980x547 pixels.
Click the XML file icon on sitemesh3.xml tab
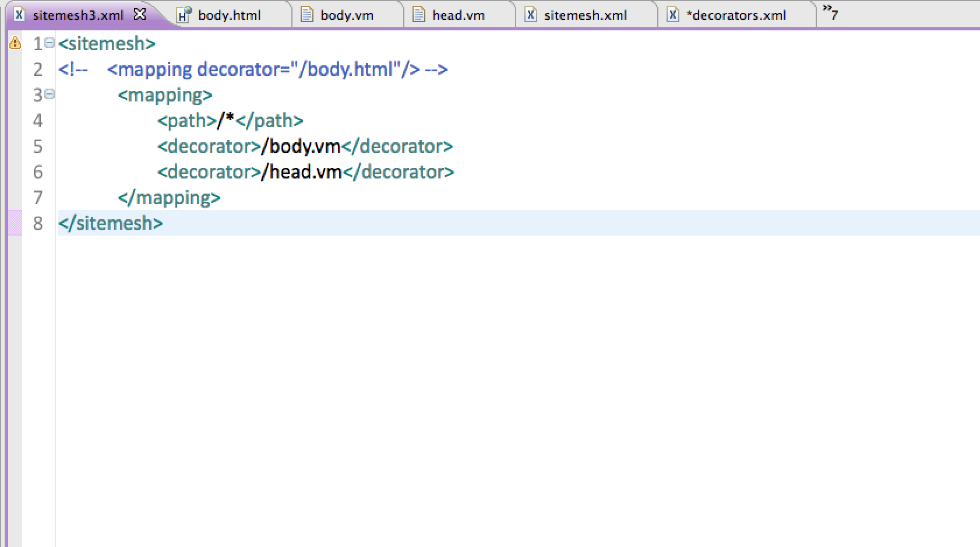(19, 15)
